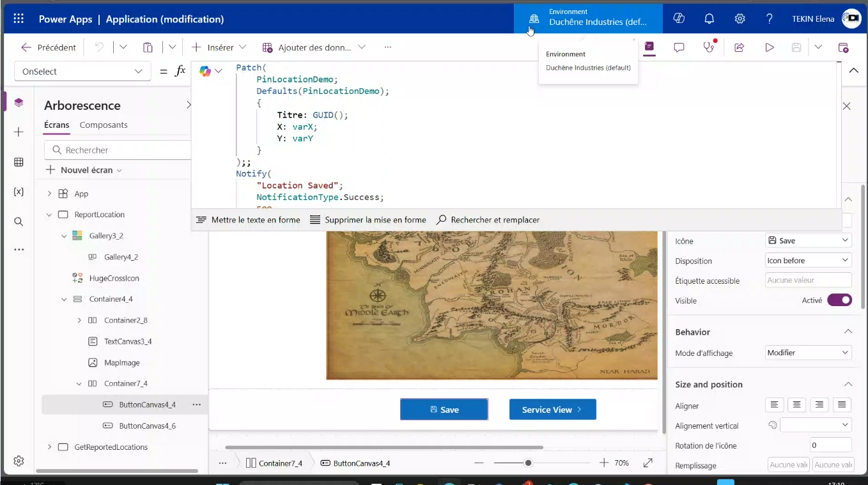868x485 pixels.
Task: Click the zoom slider handle
Action: click(x=528, y=463)
